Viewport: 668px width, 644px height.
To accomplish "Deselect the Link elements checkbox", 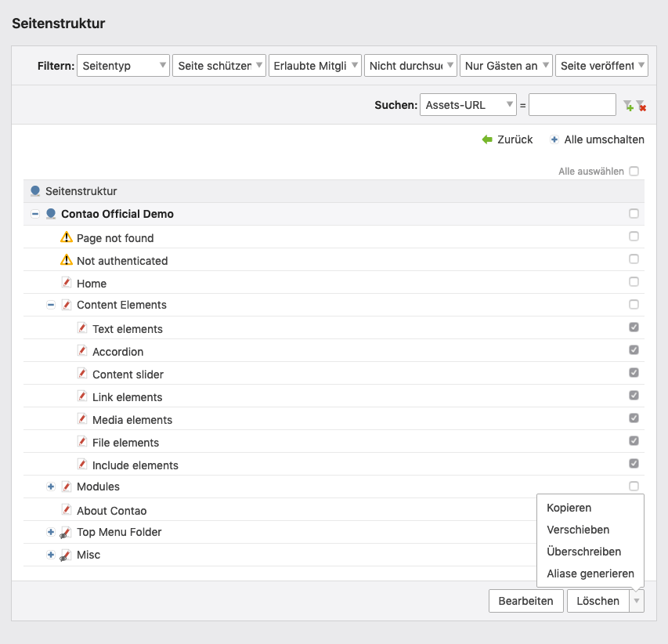I will click(634, 395).
